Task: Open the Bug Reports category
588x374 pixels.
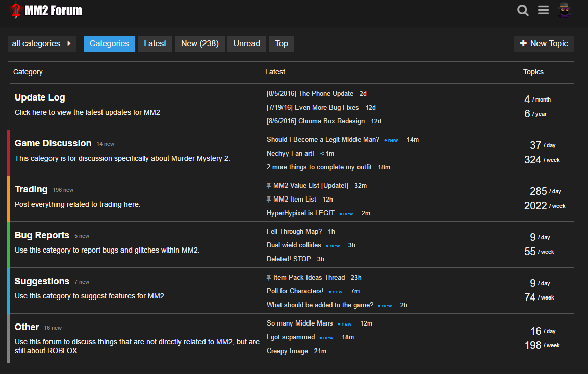Action: [x=42, y=235]
